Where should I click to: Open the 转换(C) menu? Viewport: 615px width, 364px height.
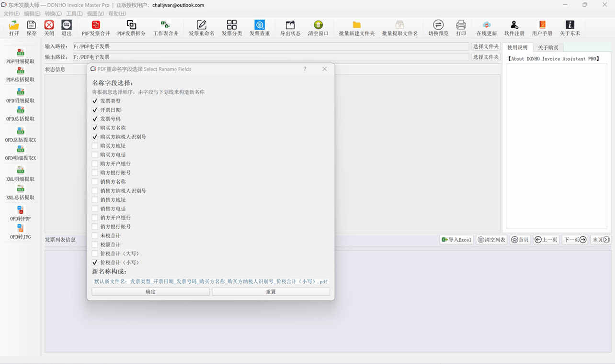click(x=53, y=13)
